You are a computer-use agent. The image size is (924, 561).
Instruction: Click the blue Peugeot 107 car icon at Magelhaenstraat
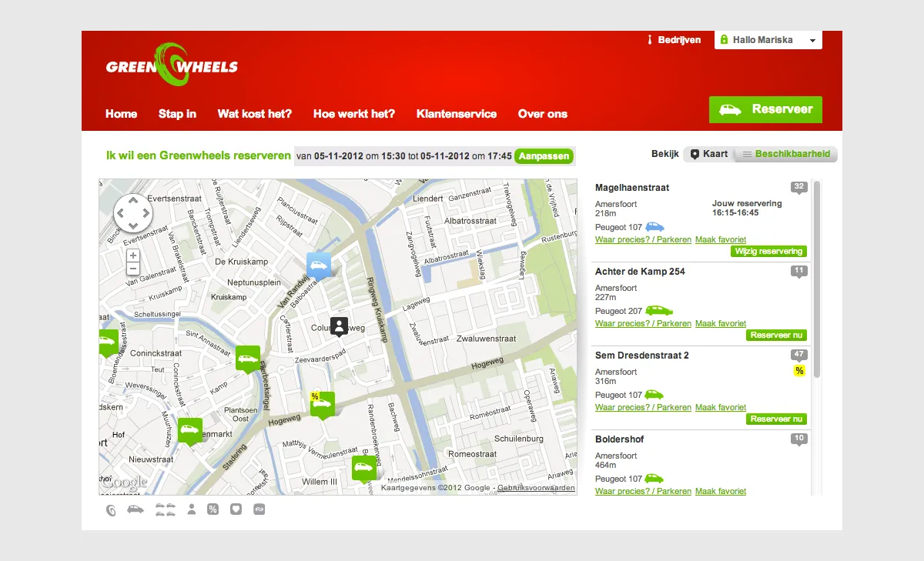tap(654, 227)
